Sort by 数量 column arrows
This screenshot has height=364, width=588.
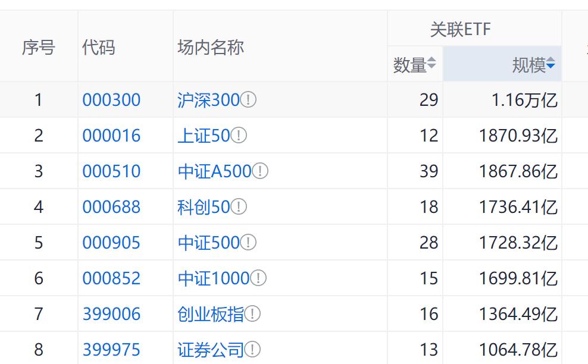click(431, 63)
